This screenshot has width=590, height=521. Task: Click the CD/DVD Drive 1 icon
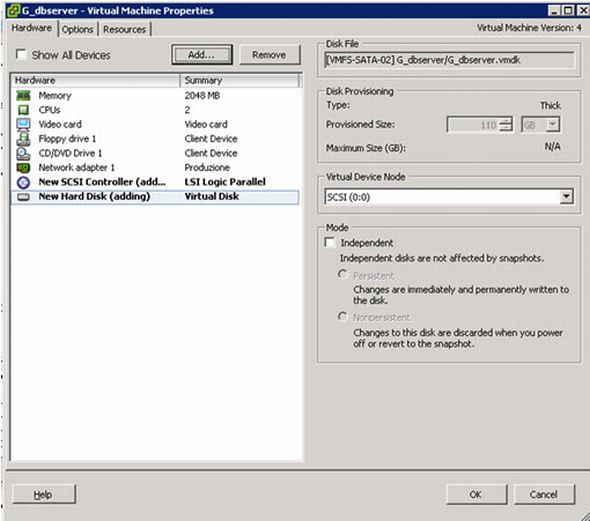click(x=23, y=153)
